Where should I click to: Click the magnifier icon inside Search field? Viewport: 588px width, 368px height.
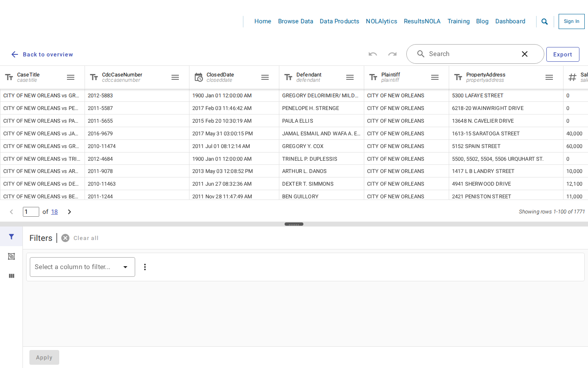point(421,54)
